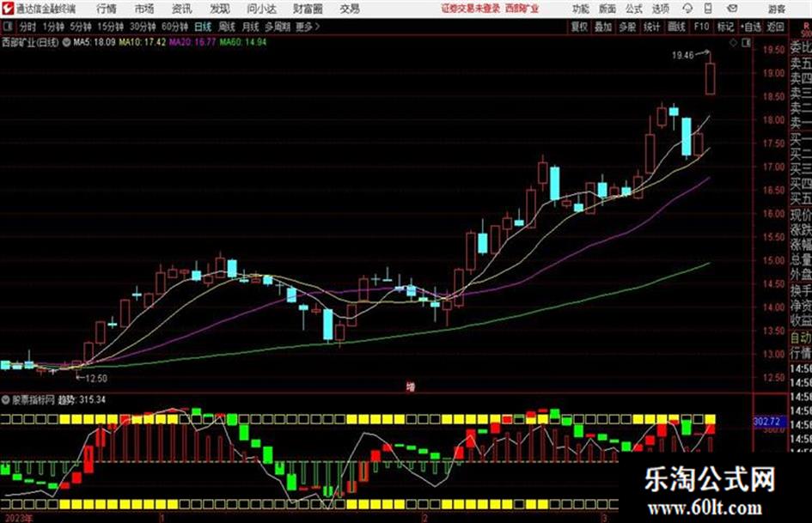This screenshot has width=812, height=523.
Task: Switch to 15分钟 period tab
Action: tap(110, 27)
